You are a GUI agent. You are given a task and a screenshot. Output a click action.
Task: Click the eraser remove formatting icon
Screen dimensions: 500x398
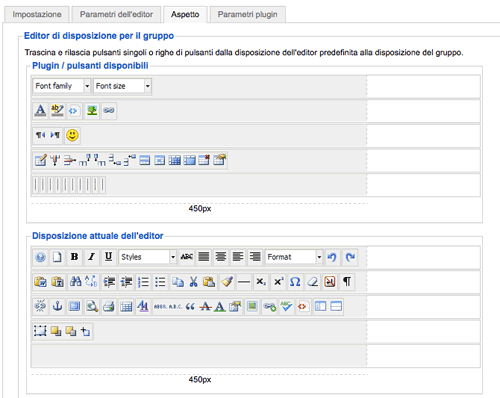pos(312,282)
